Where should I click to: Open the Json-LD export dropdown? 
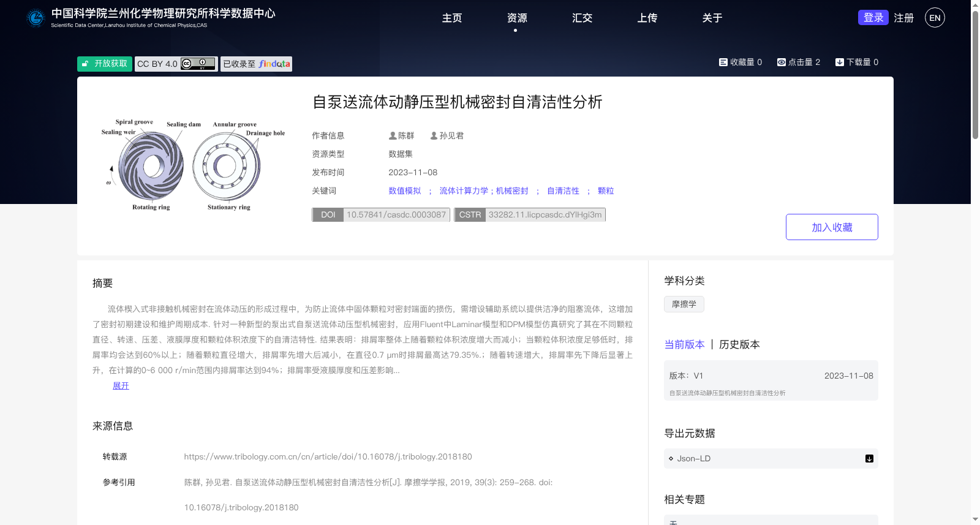point(771,459)
